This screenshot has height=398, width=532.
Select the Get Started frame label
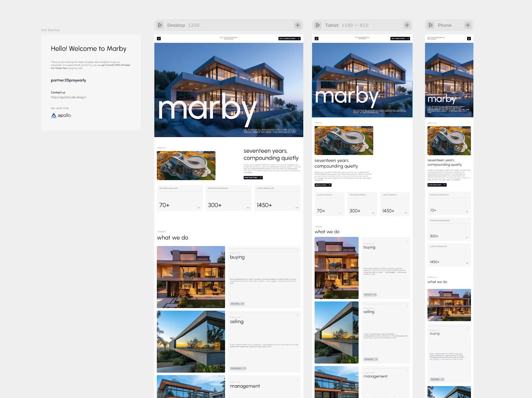point(50,30)
